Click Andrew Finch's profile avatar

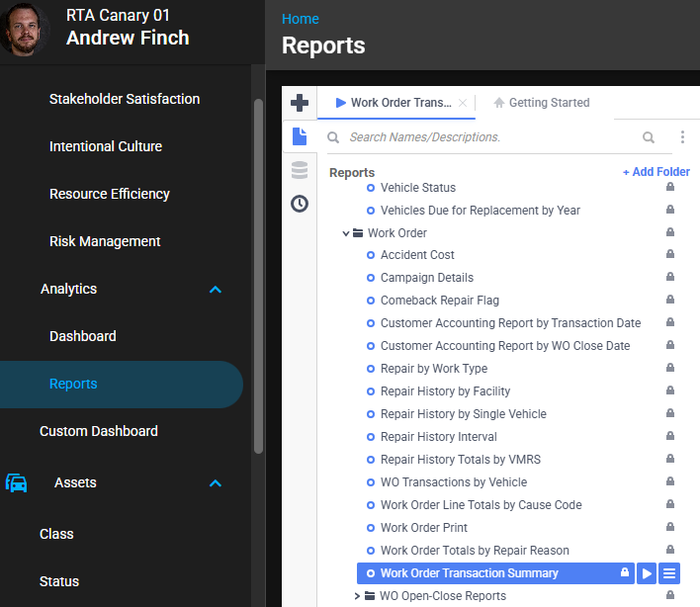tap(27, 31)
